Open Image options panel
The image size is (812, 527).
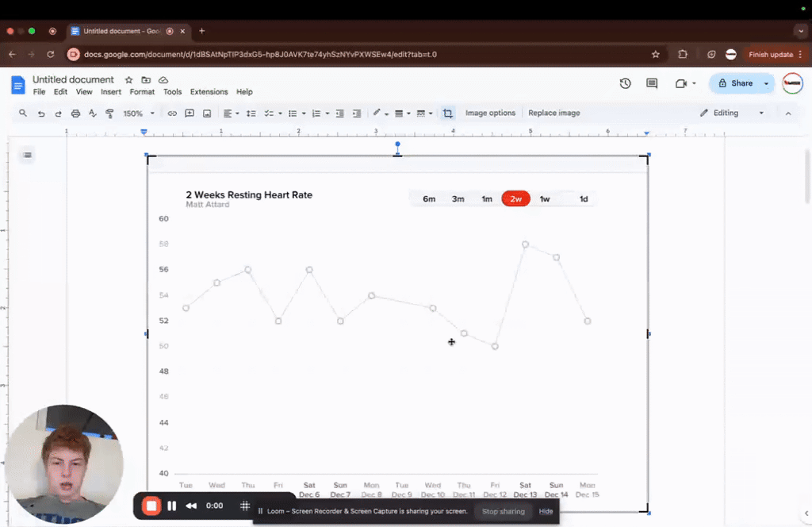[x=490, y=113]
